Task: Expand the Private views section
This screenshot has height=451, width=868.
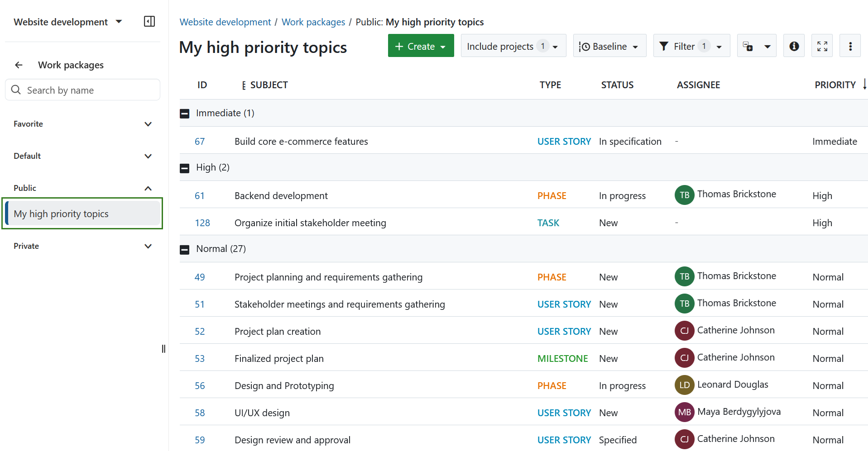Action: pos(148,246)
